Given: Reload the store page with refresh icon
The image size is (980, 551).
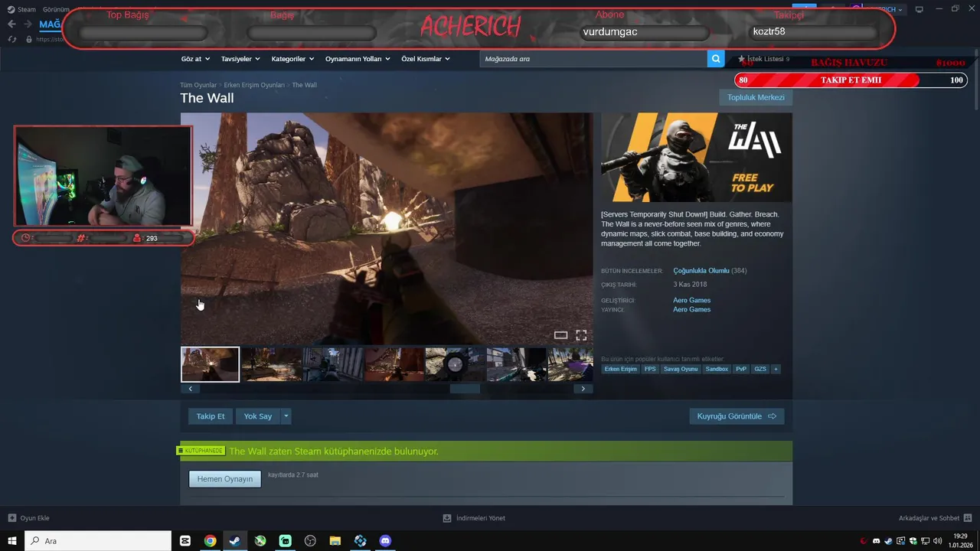Looking at the screenshot, I should click(12, 39).
